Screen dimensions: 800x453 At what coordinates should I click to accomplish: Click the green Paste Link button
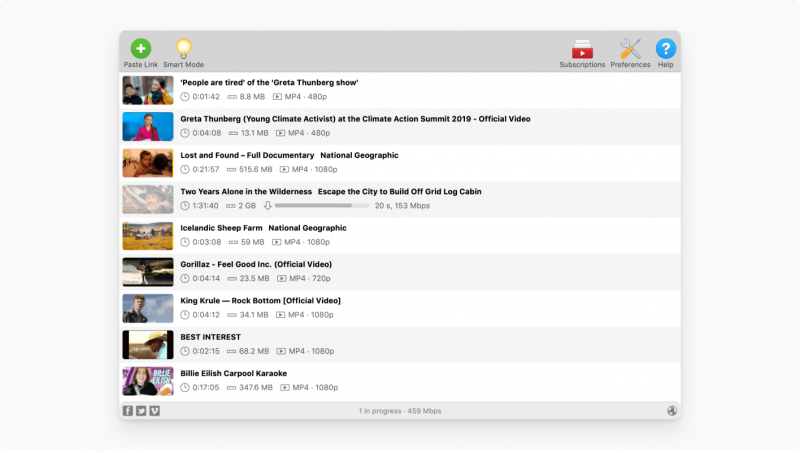pos(141,48)
